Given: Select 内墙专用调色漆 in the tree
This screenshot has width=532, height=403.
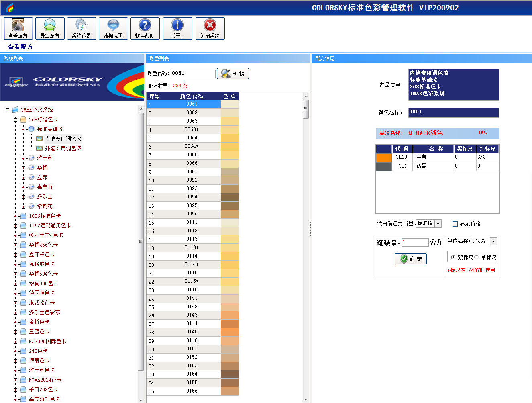Looking at the screenshot, I should coord(63,139).
